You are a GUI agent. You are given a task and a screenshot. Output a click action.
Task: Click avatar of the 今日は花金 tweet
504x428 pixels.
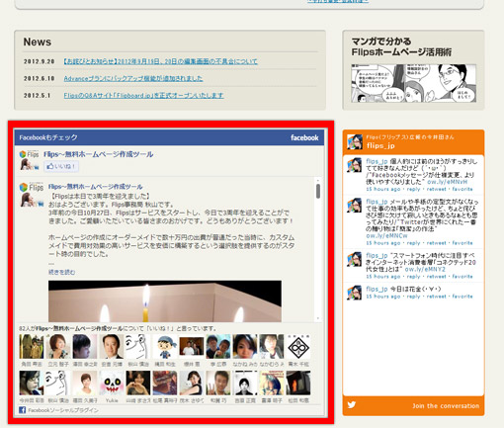point(355,293)
